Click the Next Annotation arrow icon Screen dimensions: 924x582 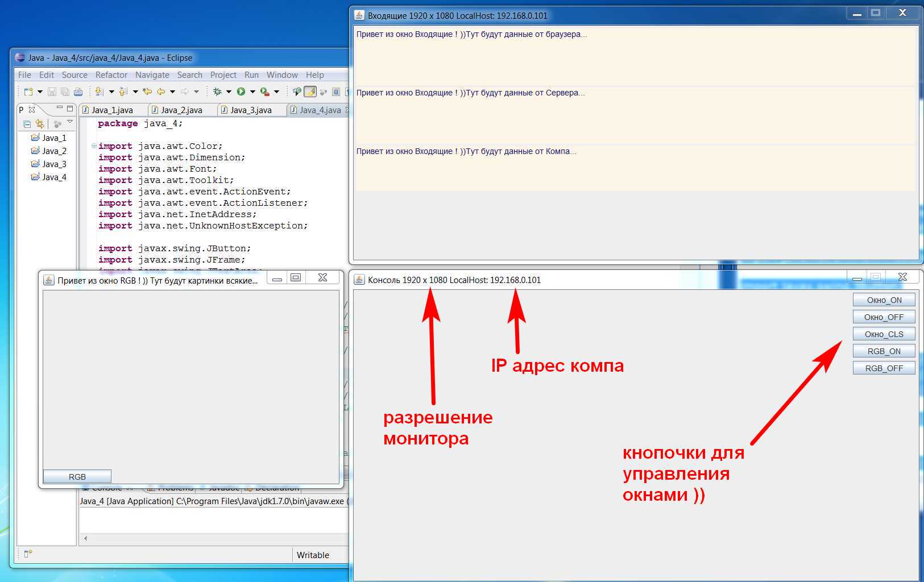[99, 92]
